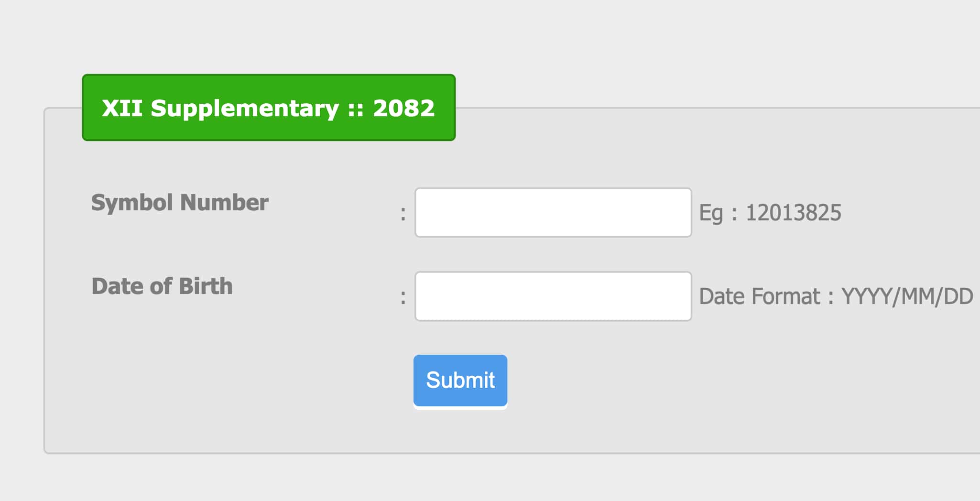Image resolution: width=980 pixels, height=501 pixels.
Task: Click the year "2082" in the green header
Action: point(403,108)
